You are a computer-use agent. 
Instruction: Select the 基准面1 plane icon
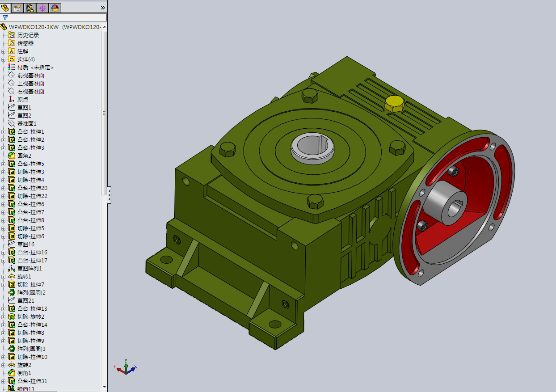(x=12, y=123)
